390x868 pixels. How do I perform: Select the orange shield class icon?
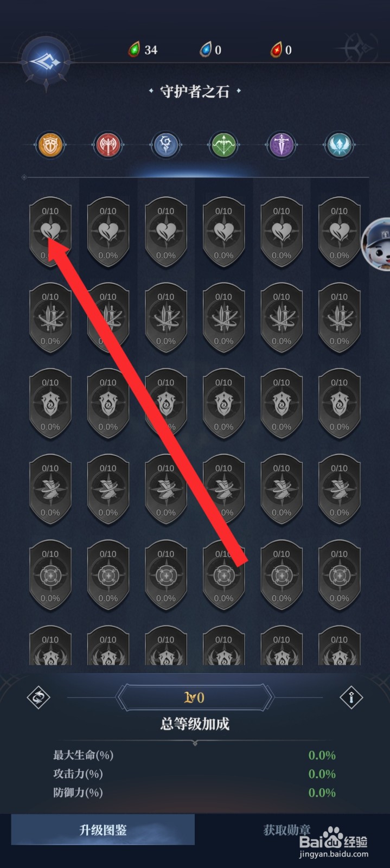[x=50, y=145]
